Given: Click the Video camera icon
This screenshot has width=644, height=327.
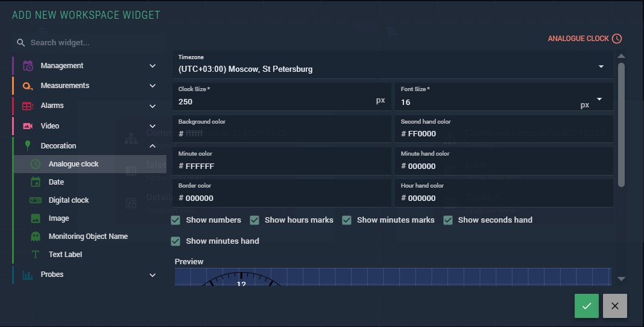Looking at the screenshot, I should (x=28, y=126).
